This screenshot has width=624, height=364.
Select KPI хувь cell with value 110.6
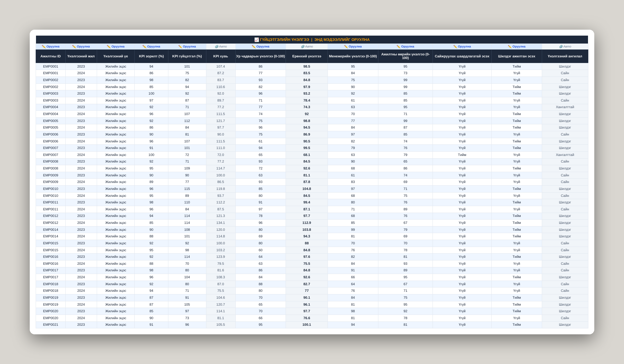coord(221,87)
